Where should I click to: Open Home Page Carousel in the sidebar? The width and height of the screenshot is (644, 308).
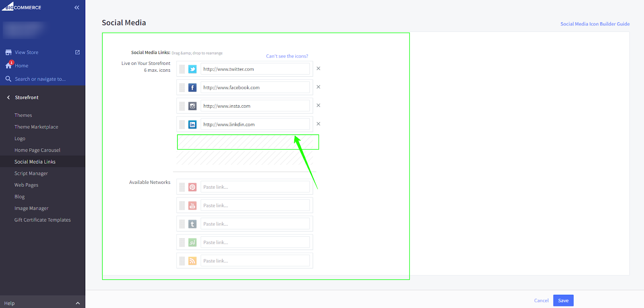point(37,150)
